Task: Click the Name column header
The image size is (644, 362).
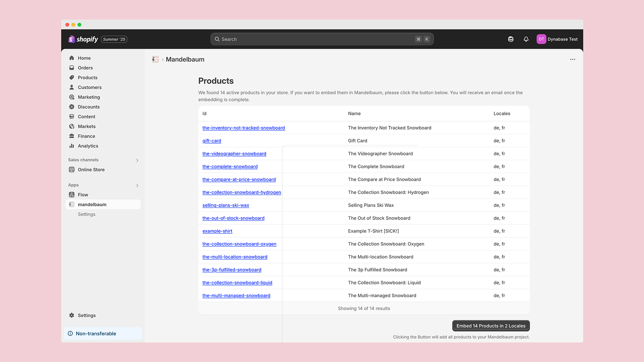Action: (x=354, y=113)
